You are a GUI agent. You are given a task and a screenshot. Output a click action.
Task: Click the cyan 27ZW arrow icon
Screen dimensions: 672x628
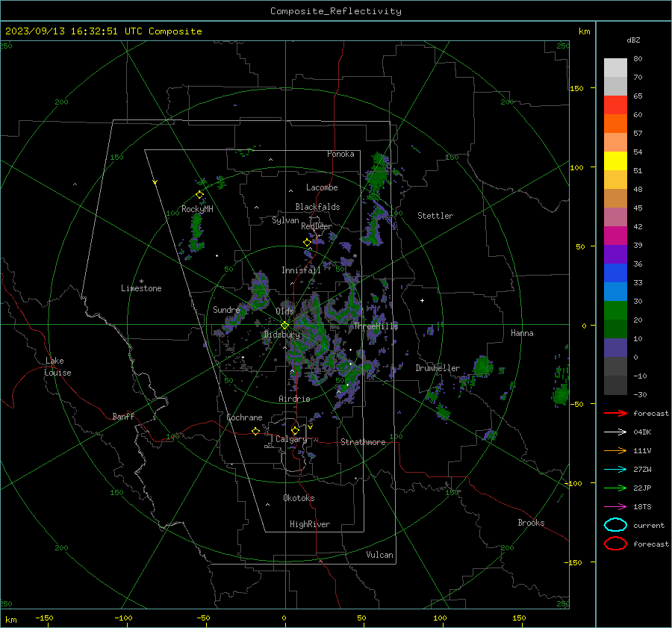(615, 470)
